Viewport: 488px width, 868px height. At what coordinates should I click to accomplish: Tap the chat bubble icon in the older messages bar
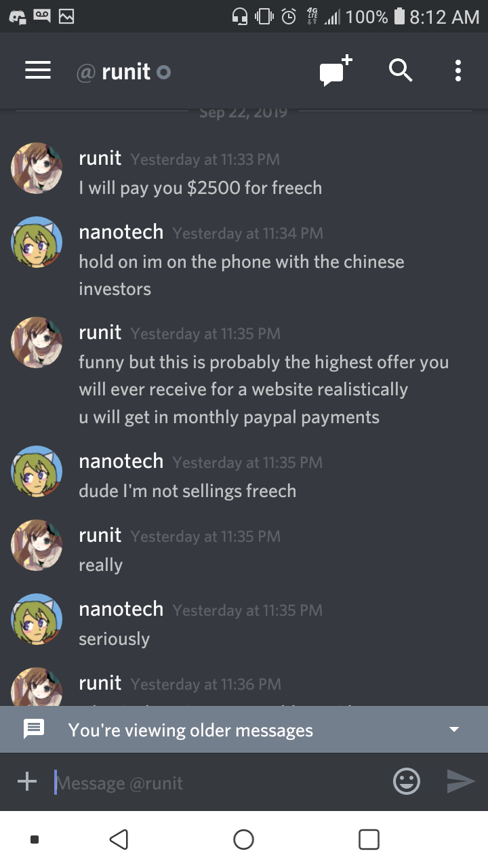click(x=34, y=730)
